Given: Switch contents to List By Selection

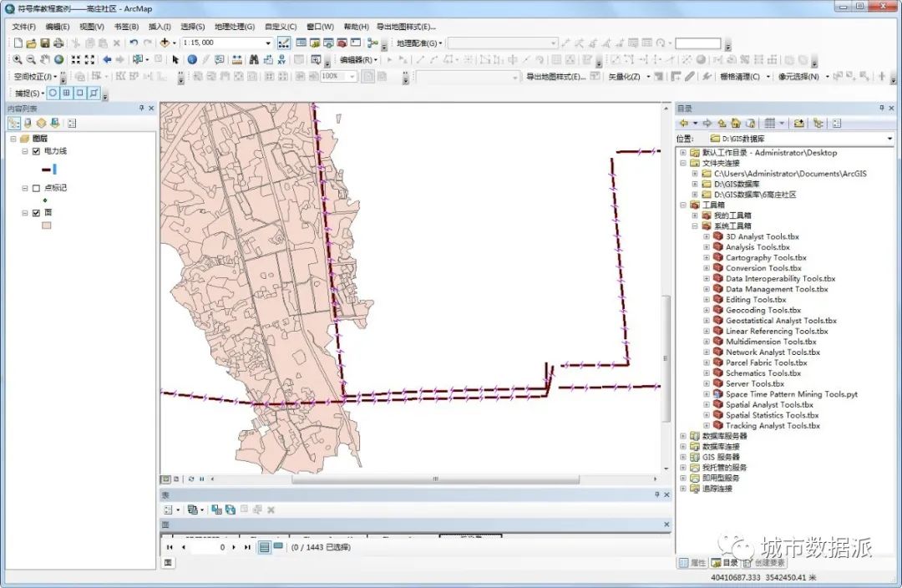Looking at the screenshot, I should [54, 123].
